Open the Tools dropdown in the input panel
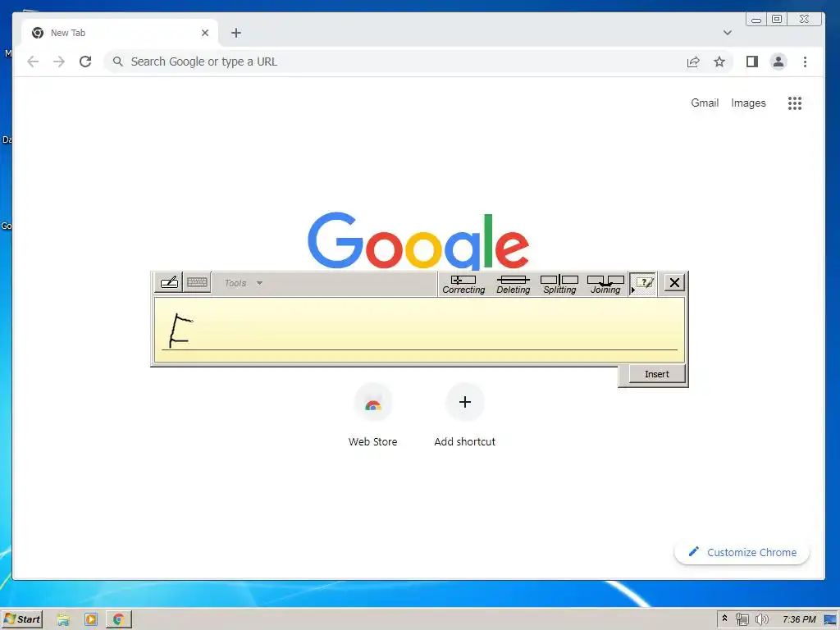Viewport: 840px width, 630px height. (x=243, y=283)
